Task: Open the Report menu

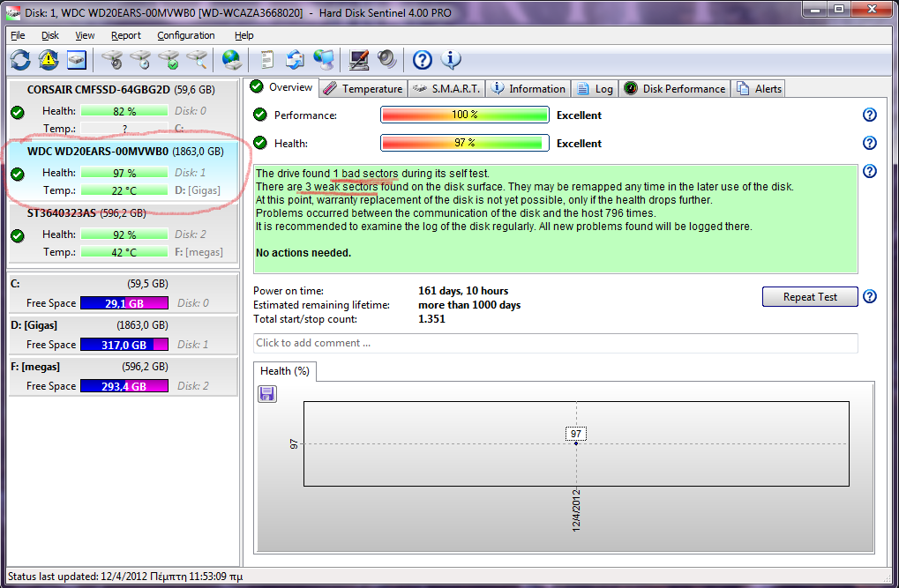Action: [x=125, y=35]
